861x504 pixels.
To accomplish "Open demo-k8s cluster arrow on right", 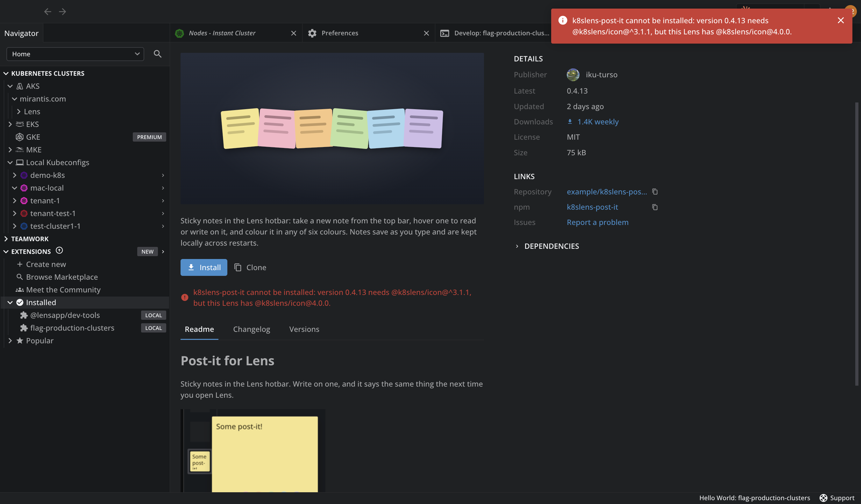I will click(163, 175).
